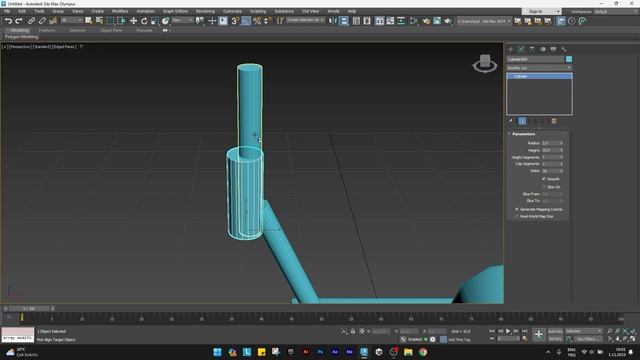Screen dimensions: 640x360
Task: Toggle the Percent Snap icon
Action: pyautogui.click(x=257, y=21)
